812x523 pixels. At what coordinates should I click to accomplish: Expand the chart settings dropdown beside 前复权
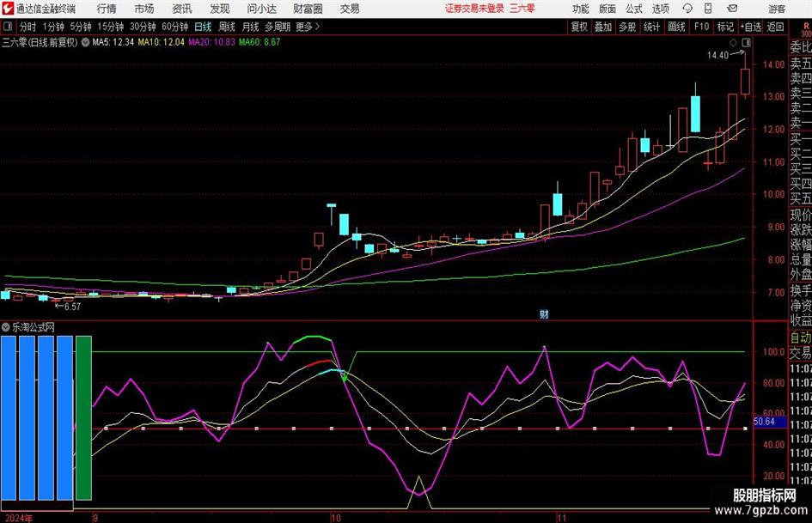pyautogui.click(x=85, y=42)
